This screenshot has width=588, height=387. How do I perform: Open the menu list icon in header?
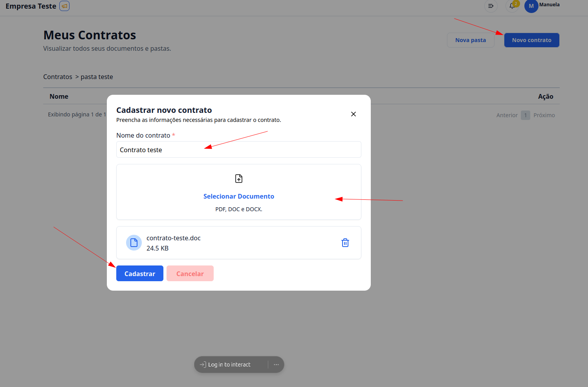coord(491,6)
